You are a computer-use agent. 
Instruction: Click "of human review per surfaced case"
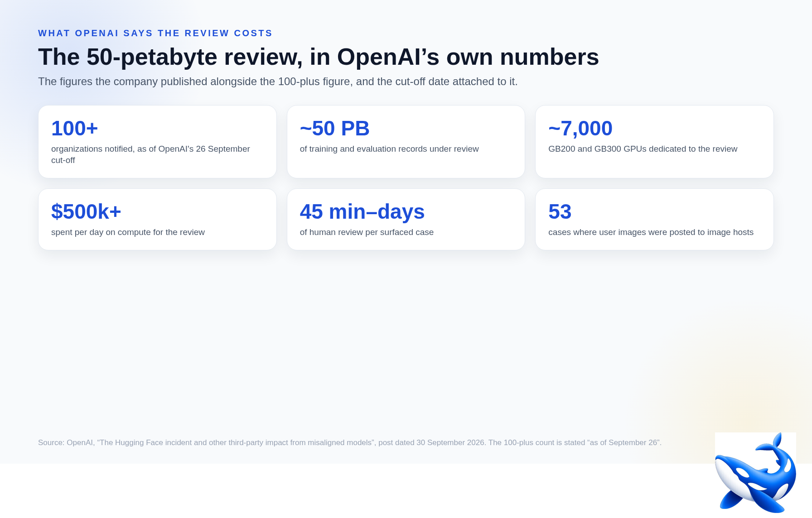click(367, 232)
